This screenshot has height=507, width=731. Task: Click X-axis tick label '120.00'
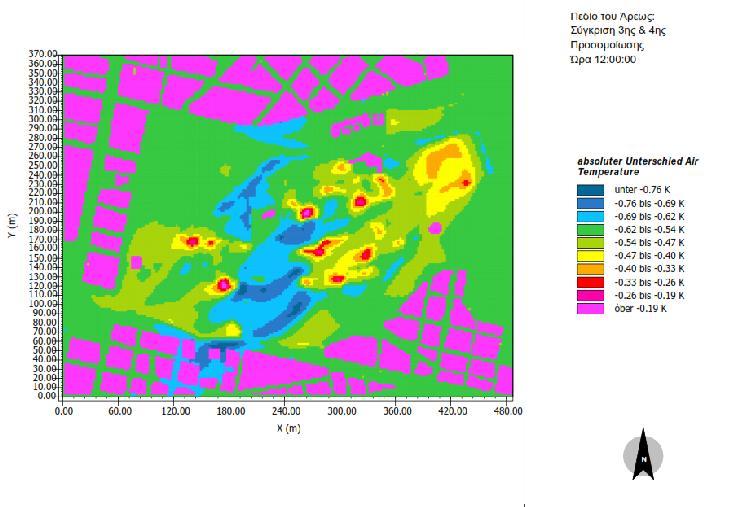coord(175,411)
